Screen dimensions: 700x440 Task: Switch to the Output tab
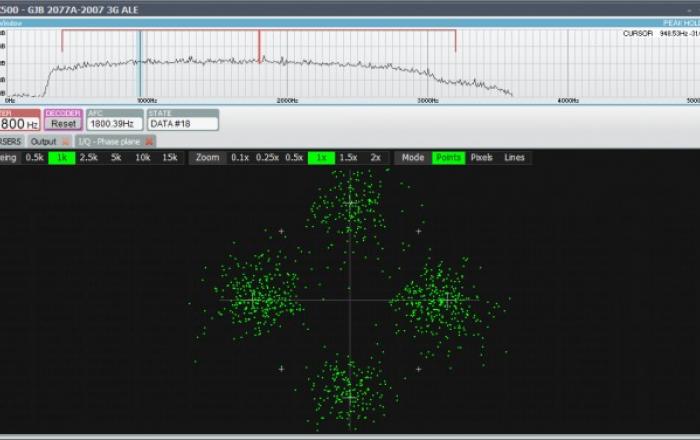[43, 141]
